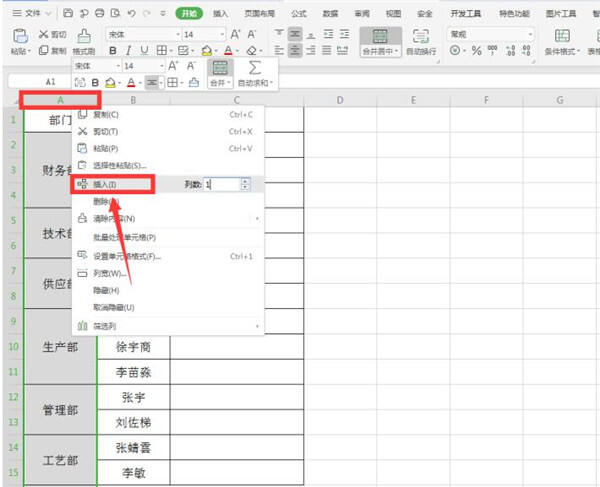Toggle Top Align in ribbon

point(279,34)
